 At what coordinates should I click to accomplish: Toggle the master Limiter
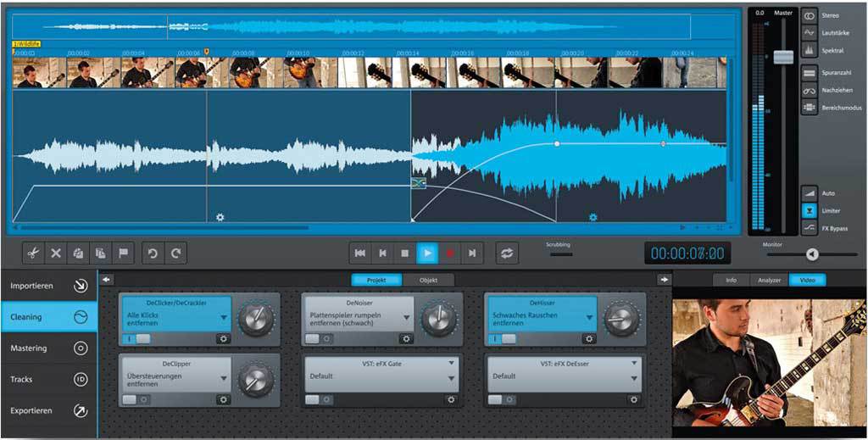click(810, 211)
